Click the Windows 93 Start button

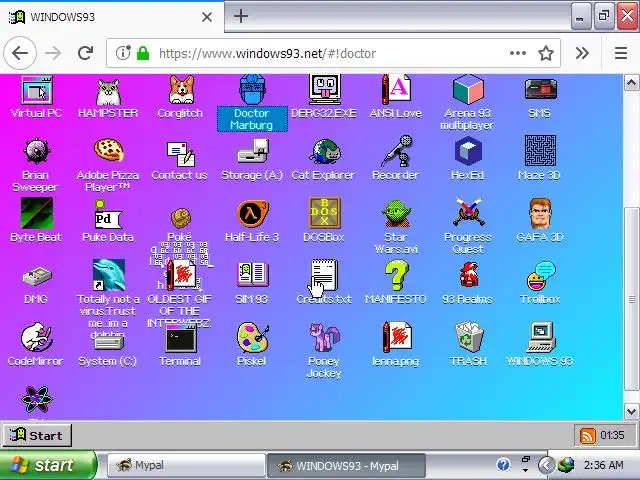pos(37,436)
